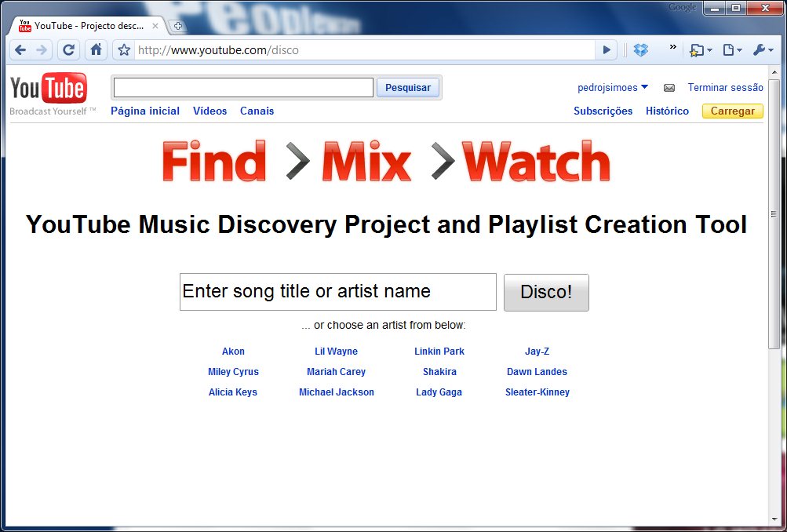The width and height of the screenshot is (787, 532).
Task: Choose artist Mariah Carey
Action: tap(337, 372)
